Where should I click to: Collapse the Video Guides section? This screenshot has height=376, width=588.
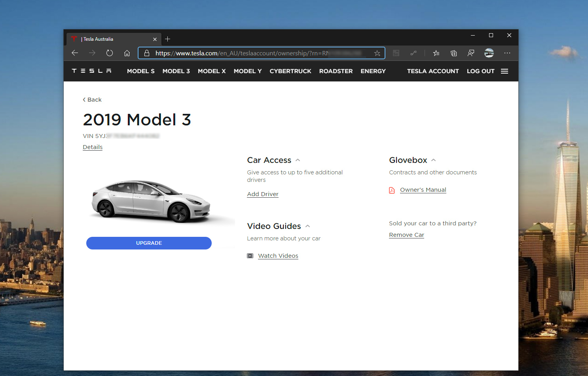coord(308,226)
